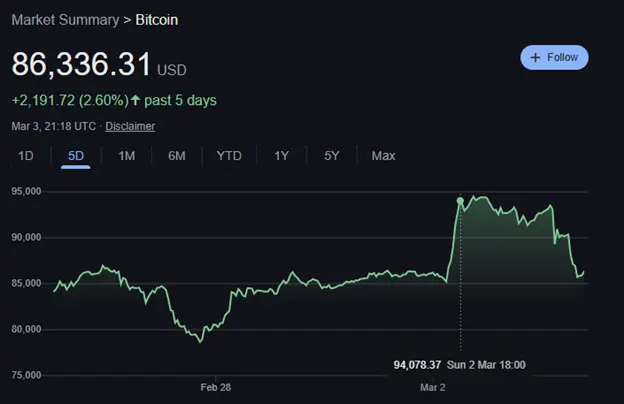Switch to the 6M range
The image size is (624, 404).
coord(177,156)
